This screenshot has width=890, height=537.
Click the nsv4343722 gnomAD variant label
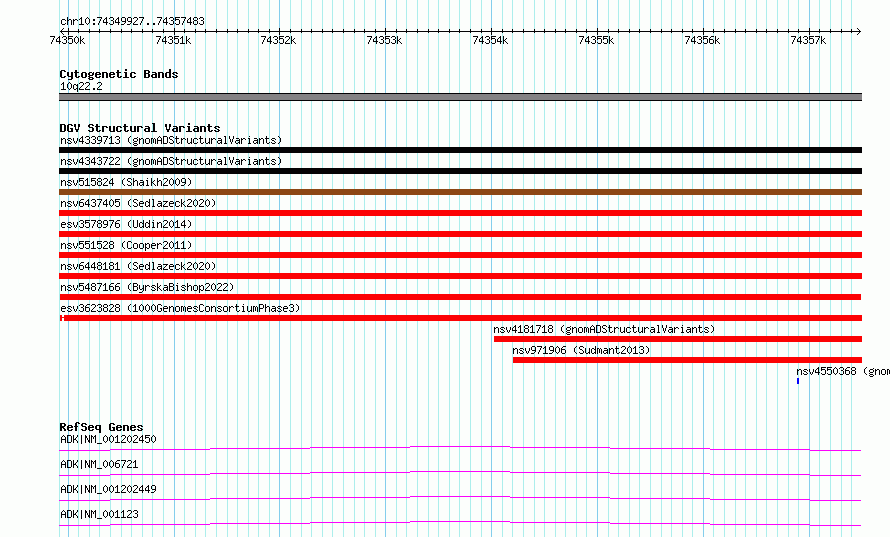(x=171, y=161)
